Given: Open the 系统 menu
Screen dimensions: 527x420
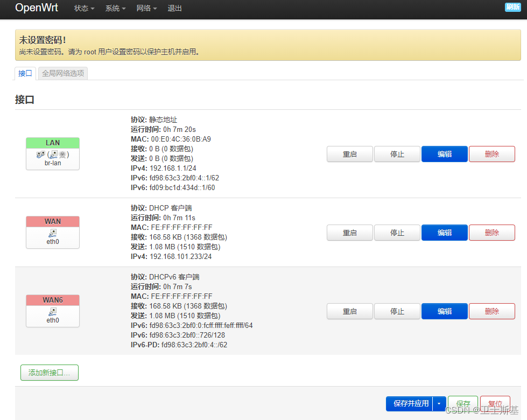Looking at the screenshot, I should (115, 9).
